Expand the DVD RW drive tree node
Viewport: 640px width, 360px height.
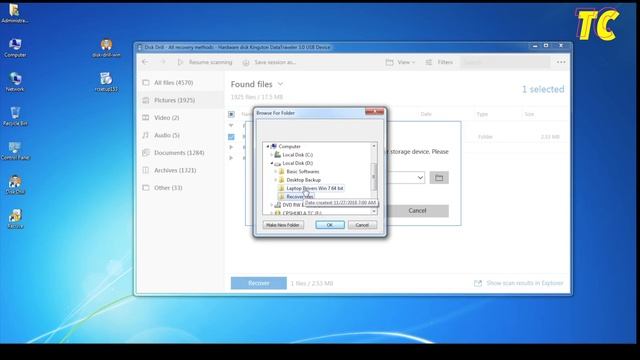point(271,205)
